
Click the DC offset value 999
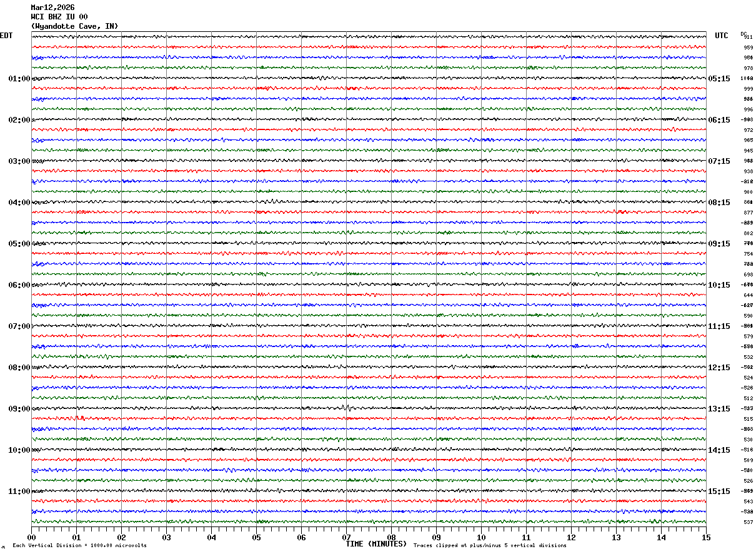point(748,89)
